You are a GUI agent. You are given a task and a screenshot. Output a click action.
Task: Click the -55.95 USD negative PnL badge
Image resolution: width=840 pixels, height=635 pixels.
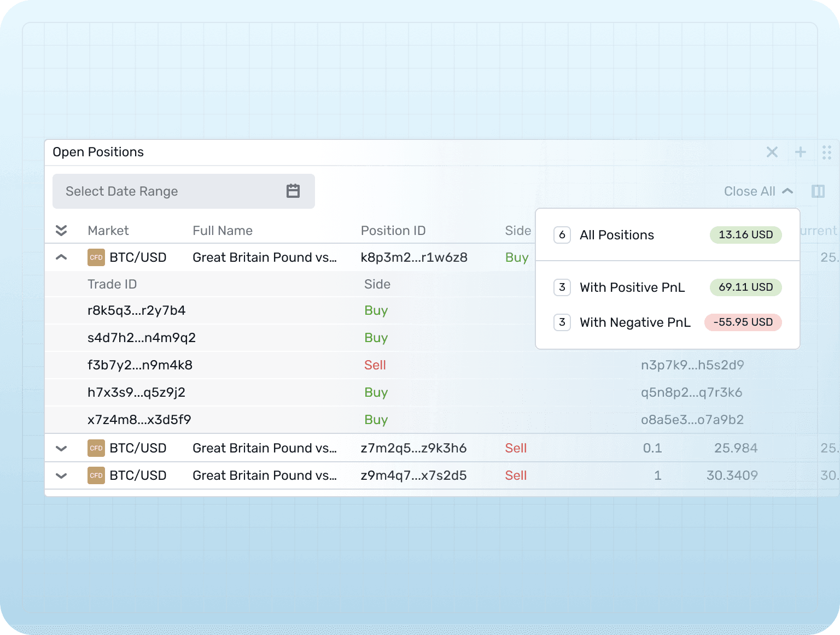point(743,322)
